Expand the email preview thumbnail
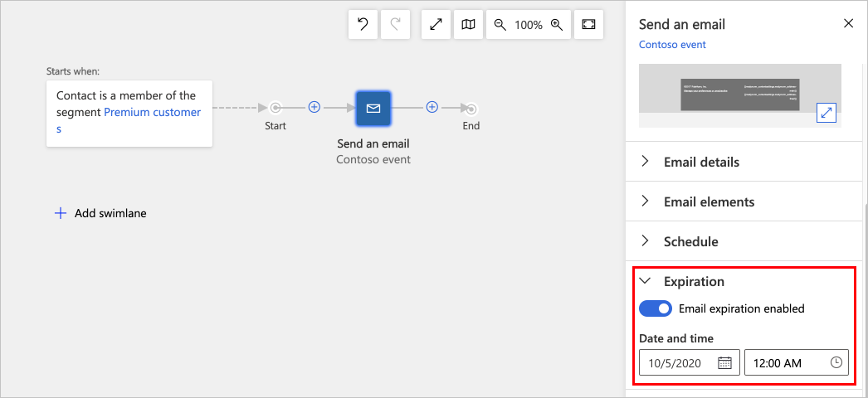Image resolution: width=868 pixels, height=398 pixels. tap(827, 113)
